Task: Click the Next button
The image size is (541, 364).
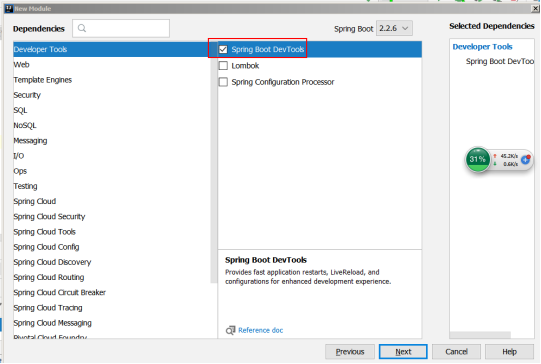Action: coord(403,352)
